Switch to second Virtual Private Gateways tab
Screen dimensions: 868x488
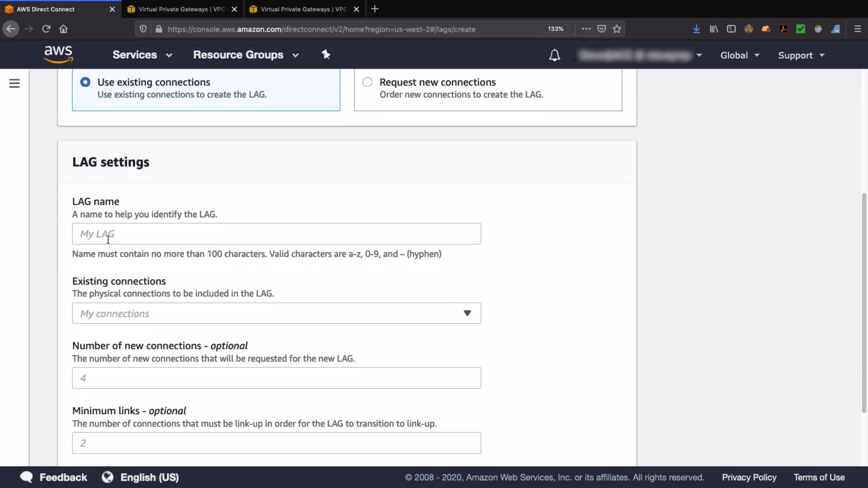(x=304, y=9)
